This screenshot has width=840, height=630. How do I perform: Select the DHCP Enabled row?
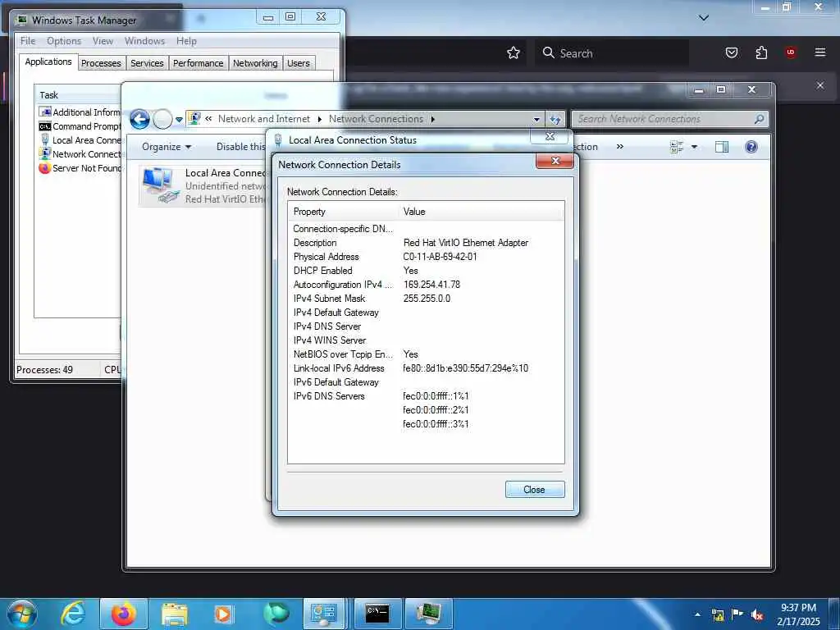point(426,271)
